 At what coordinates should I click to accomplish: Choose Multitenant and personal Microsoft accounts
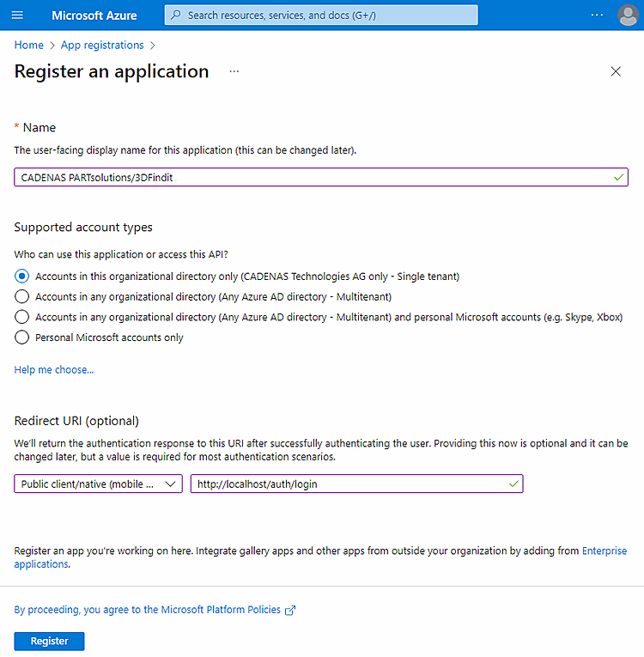pos(22,317)
